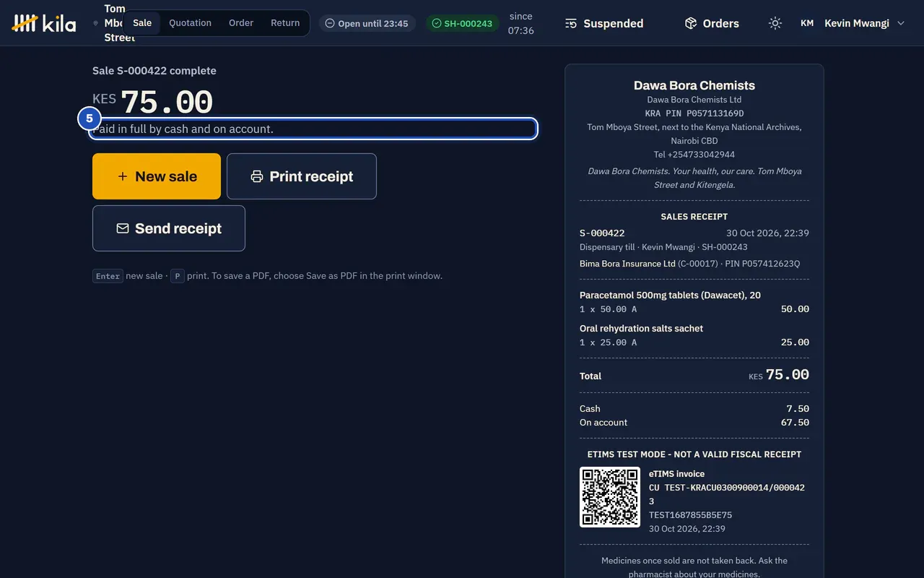Click the Cash 7.50 payment row

coord(694,409)
